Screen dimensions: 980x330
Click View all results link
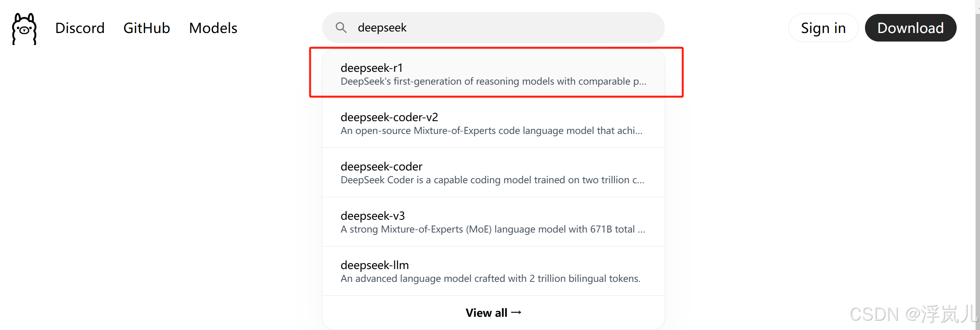pos(493,313)
